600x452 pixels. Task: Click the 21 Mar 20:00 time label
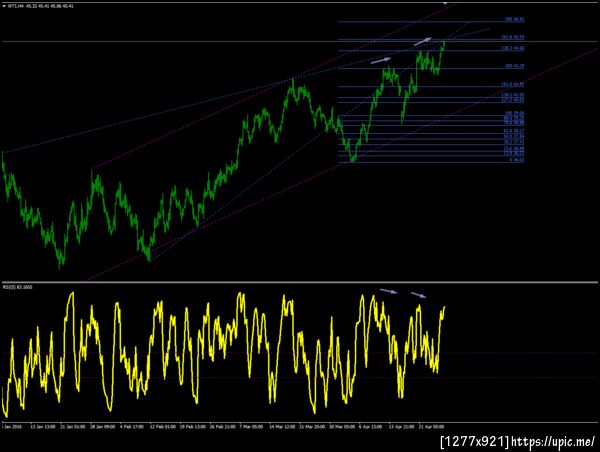312,426
